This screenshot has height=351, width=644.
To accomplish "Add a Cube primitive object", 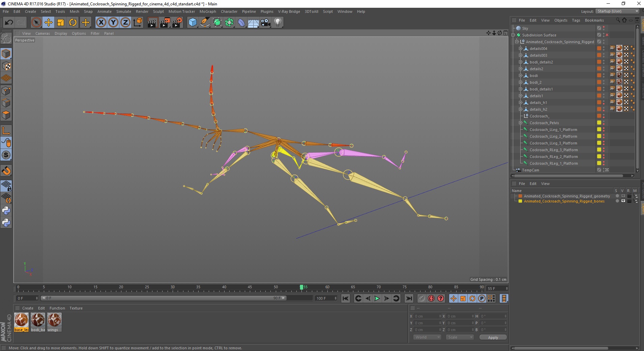I will point(193,23).
